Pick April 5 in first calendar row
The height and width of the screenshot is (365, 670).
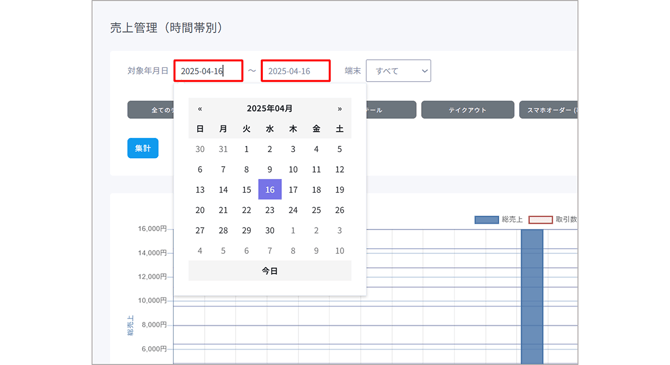pyautogui.click(x=340, y=149)
